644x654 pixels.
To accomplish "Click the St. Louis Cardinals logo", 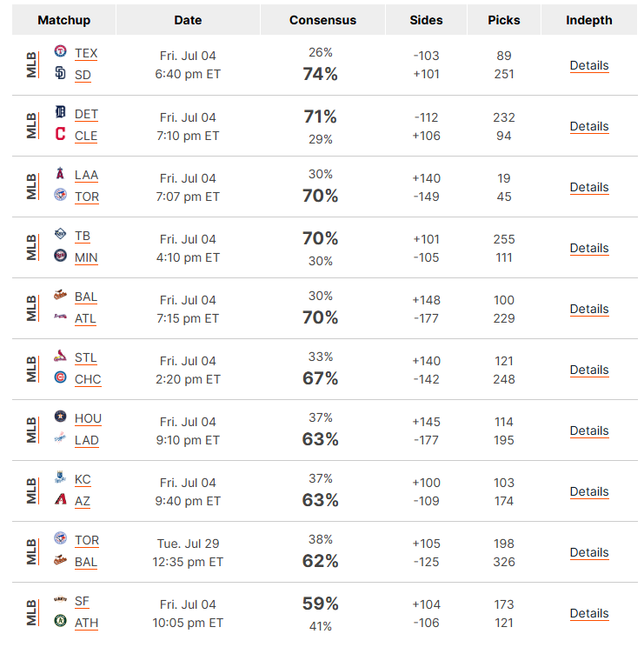I will (x=61, y=356).
